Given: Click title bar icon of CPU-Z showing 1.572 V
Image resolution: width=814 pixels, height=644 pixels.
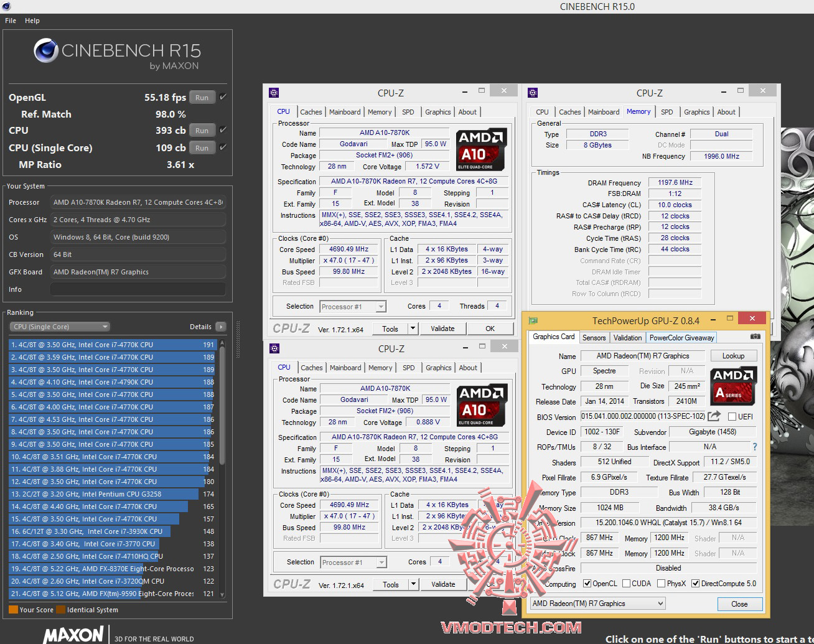Looking at the screenshot, I should point(274,93).
